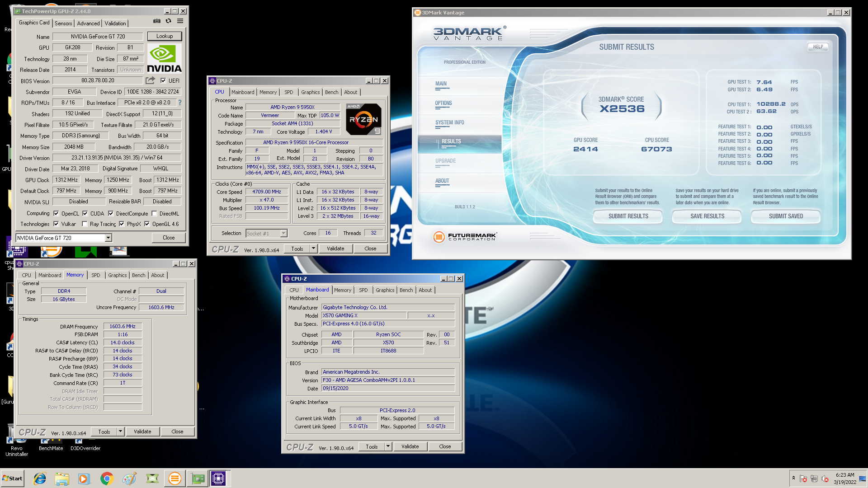This screenshot has height=488, width=868.
Task: Open Revo Uninstaller desktop shortcut
Action: pyautogui.click(x=16, y=446)
